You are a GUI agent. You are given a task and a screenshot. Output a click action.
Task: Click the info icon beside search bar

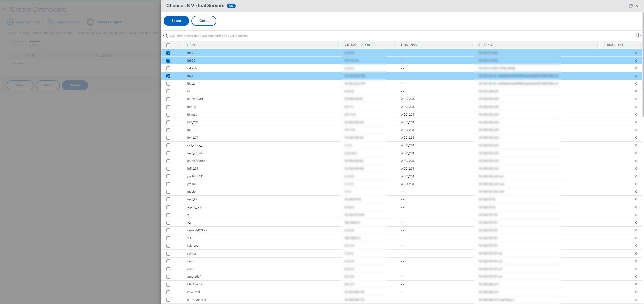pos(638,36)
